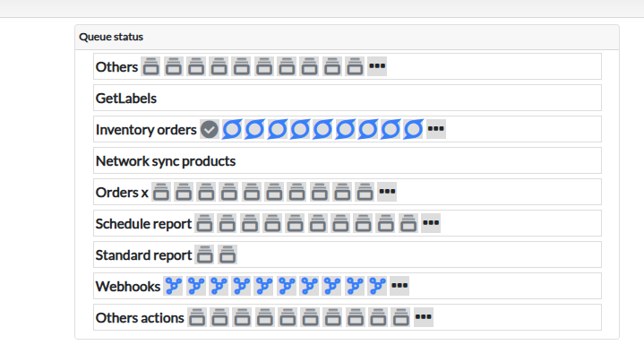This screenshot has height=362, width=644.
Task: Click first archive icon in Schedule report row
Action: click(x=205, y=223)
